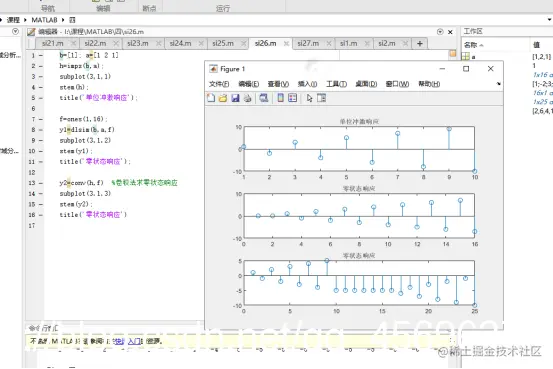Open 查看(V) menu in Figure 1
Screen dimensions: 553x369
pyautogui.click(x=278, y=84)
